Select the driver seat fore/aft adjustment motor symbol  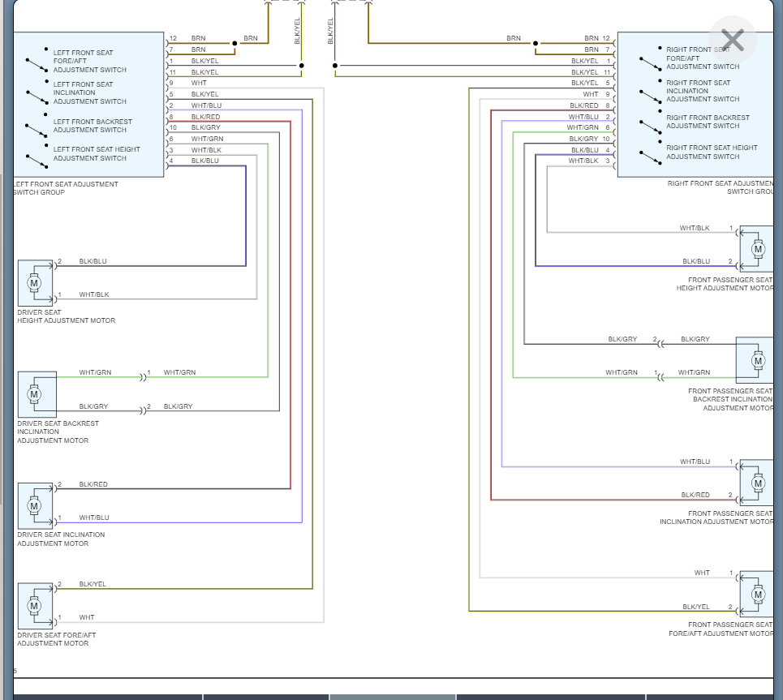[x=34, y=605]
